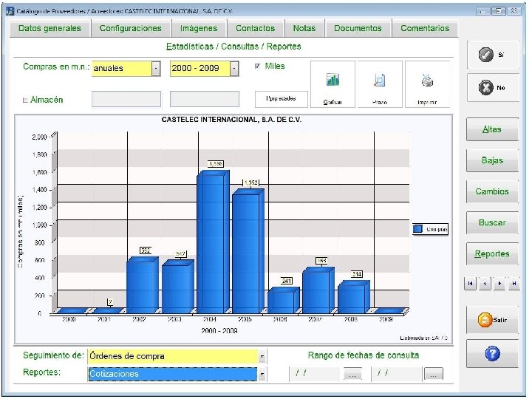The height and width of the screenshot is (399, 532).
Task: Click the Graficar chart icon button
Action: [332, 84]
